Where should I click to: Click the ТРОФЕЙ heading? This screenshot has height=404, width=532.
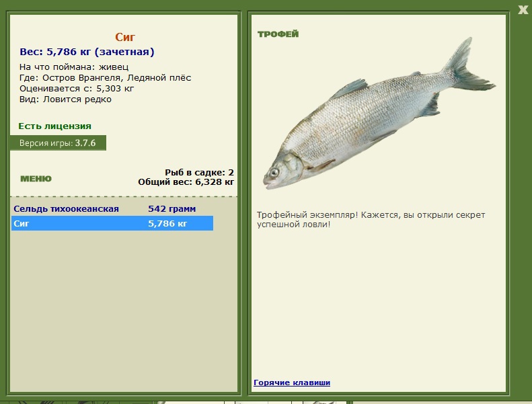tap(278, 34)
